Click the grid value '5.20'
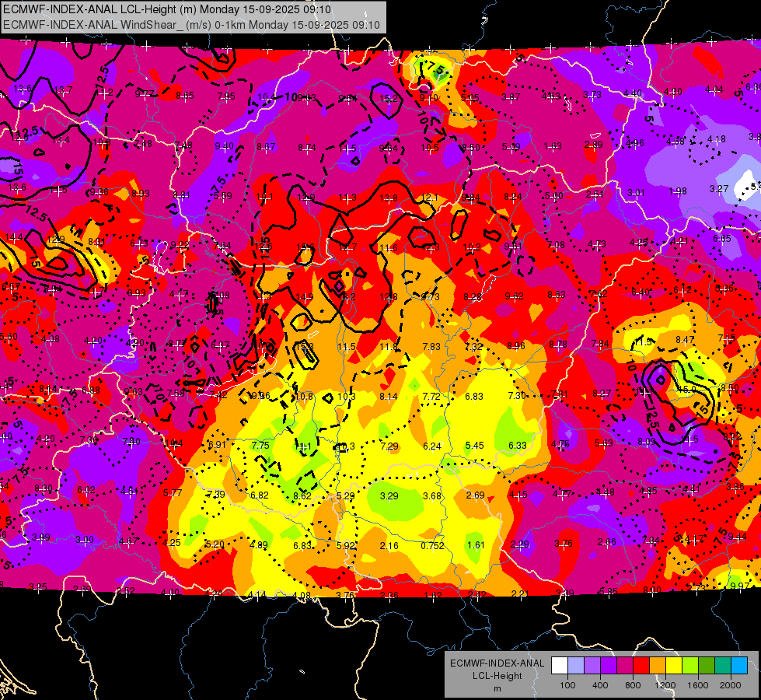This screenshot has width=761, height=700. (215, 544)
